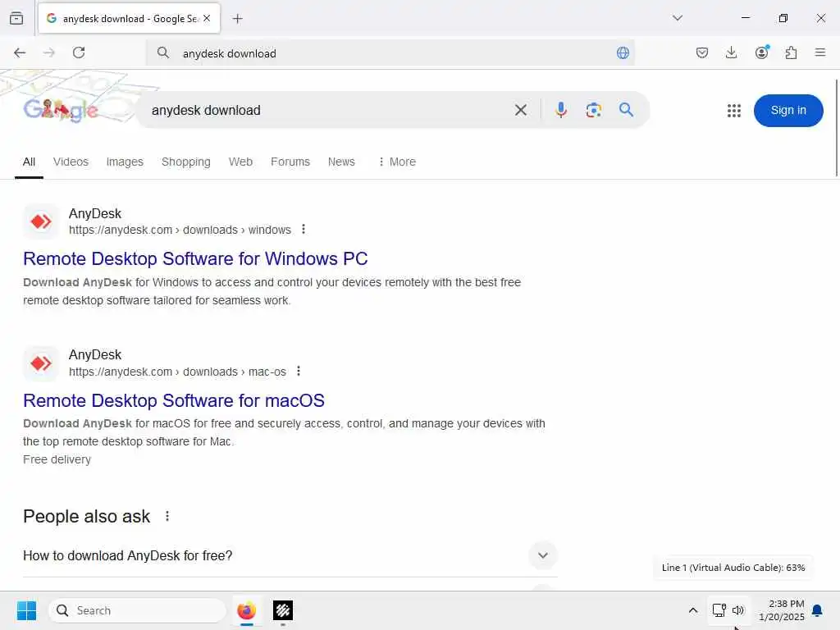Expand the list all tabs chevron
840x630 pixels.
(678, 18)
